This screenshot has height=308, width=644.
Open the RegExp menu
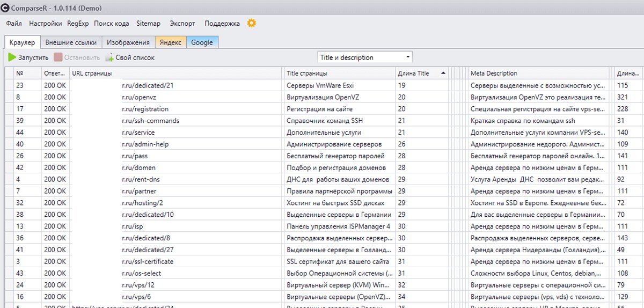pyautogui.click(x=78, y=24)
